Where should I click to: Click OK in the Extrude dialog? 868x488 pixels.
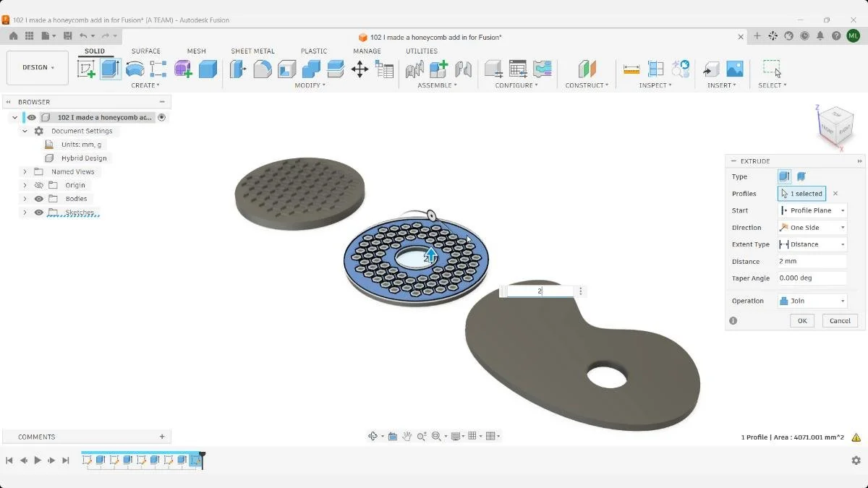pyautogui.click(x=802, y=321)
